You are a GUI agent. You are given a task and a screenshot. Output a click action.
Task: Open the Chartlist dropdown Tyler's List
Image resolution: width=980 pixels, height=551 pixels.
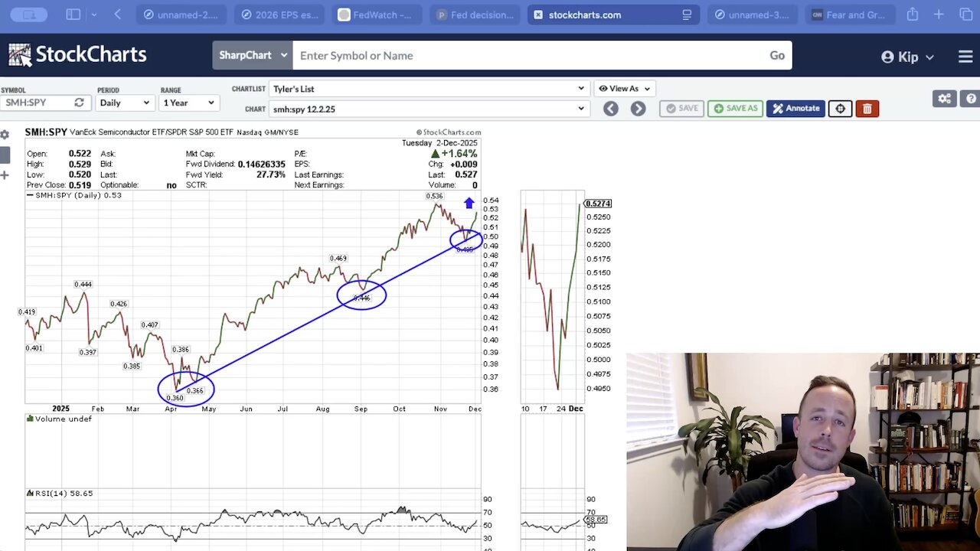pos(428,89)
